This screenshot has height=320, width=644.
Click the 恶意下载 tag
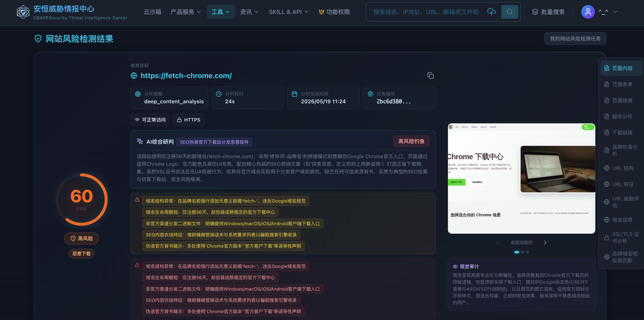(x=82, y=254)
